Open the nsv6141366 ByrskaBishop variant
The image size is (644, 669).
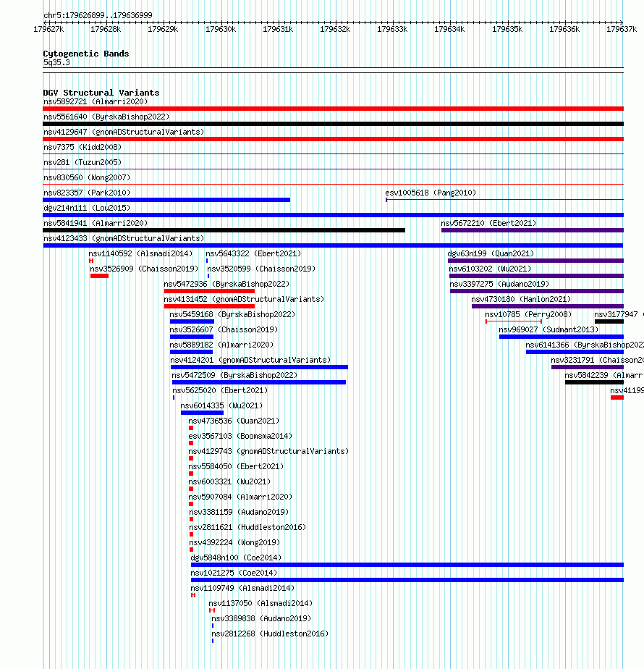click(585, 345)
